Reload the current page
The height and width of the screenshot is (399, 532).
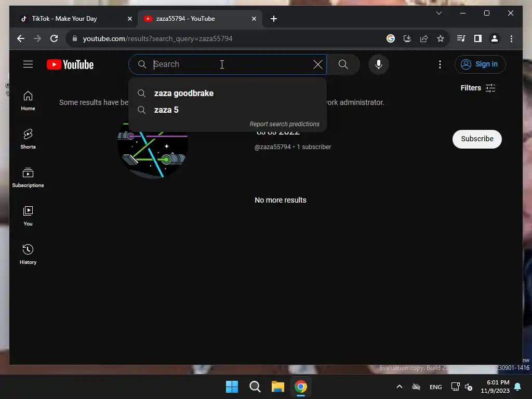[x=54, y=38]
